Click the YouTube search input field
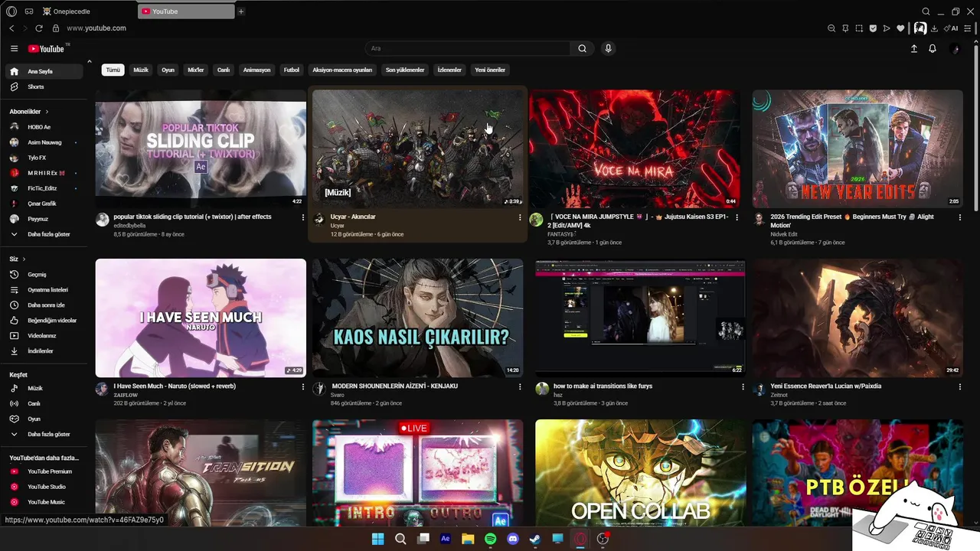Viewport: 980px width, 551px height. tap(468, 48)
